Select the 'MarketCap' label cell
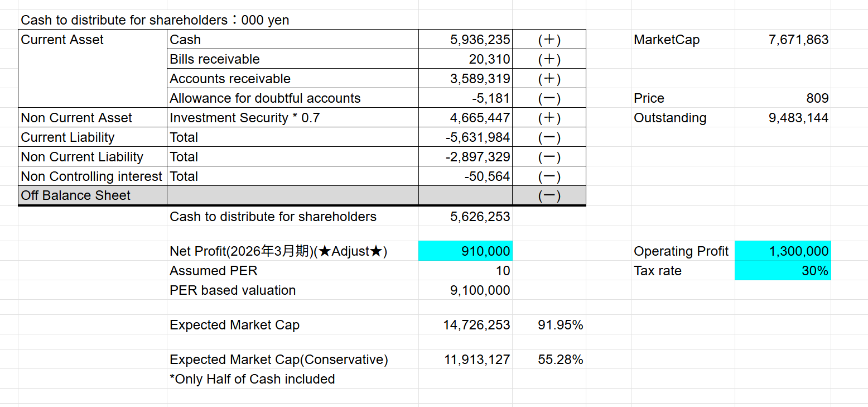868x407 pixels. tap(683, 40)
